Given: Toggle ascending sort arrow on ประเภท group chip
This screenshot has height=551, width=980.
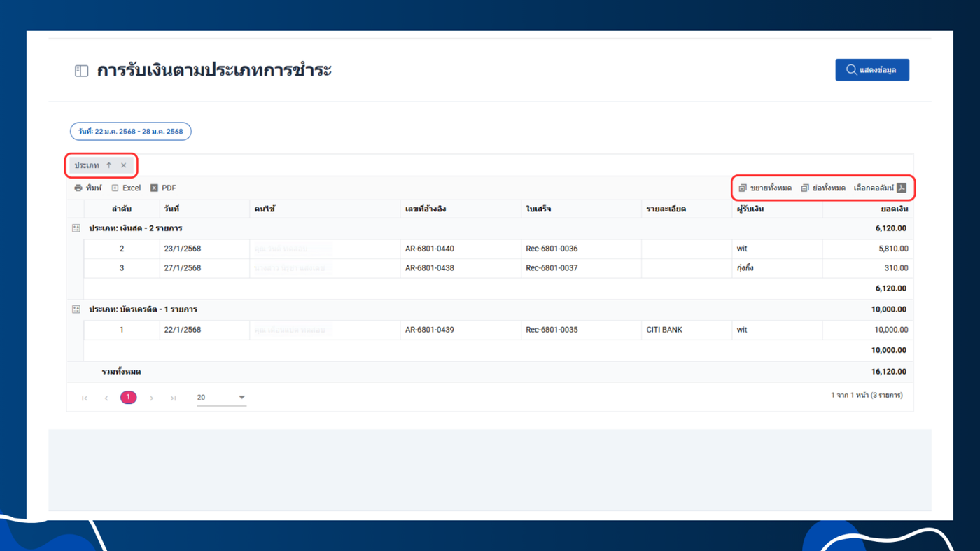Looking at the screenshot, I should (108, 166).
